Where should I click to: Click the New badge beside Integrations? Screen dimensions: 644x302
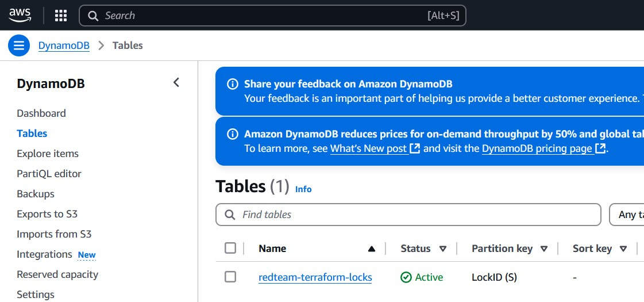click(x=87, y=255)
